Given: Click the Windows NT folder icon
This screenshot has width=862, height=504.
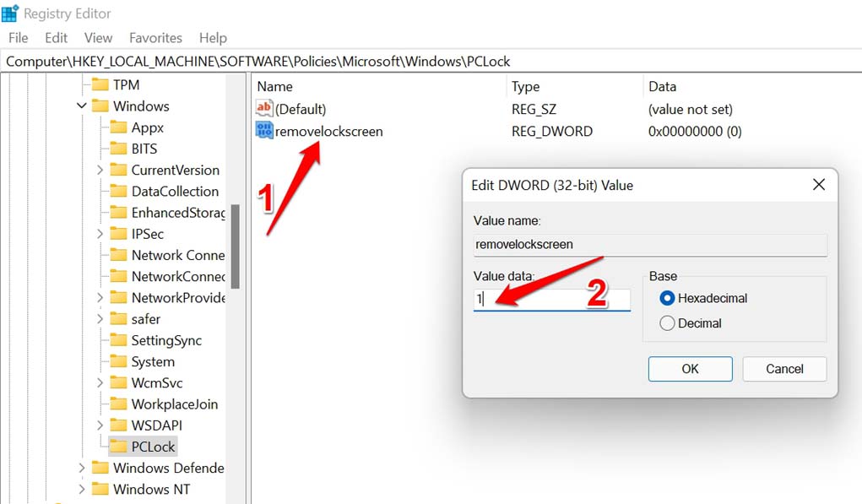Looking at the screenshot, I should pyautogui.click(x=100, y=489).
